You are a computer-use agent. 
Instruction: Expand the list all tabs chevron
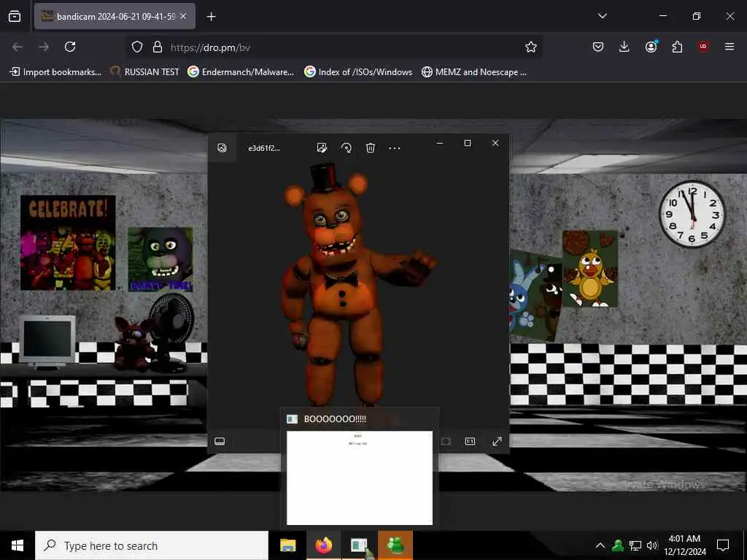tap(602, 16)
